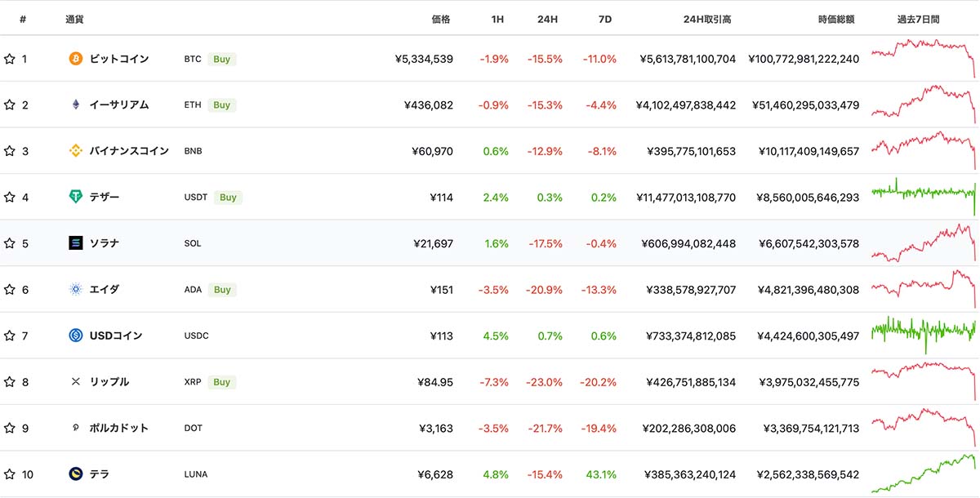
Task: Click the Buy button for USDT
Action: (228, 197)
